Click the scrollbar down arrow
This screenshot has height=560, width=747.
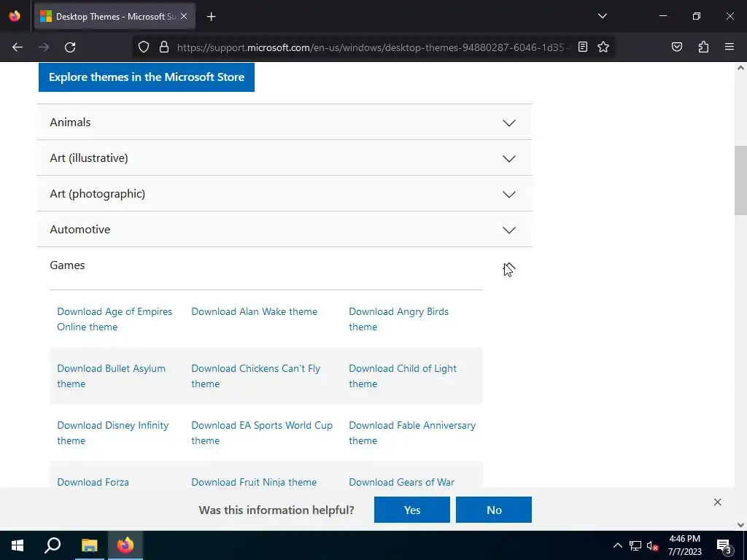pyautogui.click(x=740, y=525)
